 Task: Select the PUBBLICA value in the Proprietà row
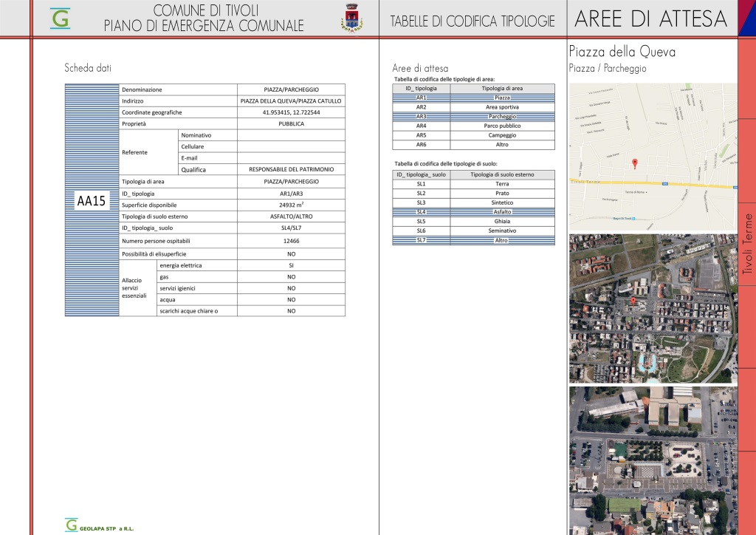click(x=291, y=123)
